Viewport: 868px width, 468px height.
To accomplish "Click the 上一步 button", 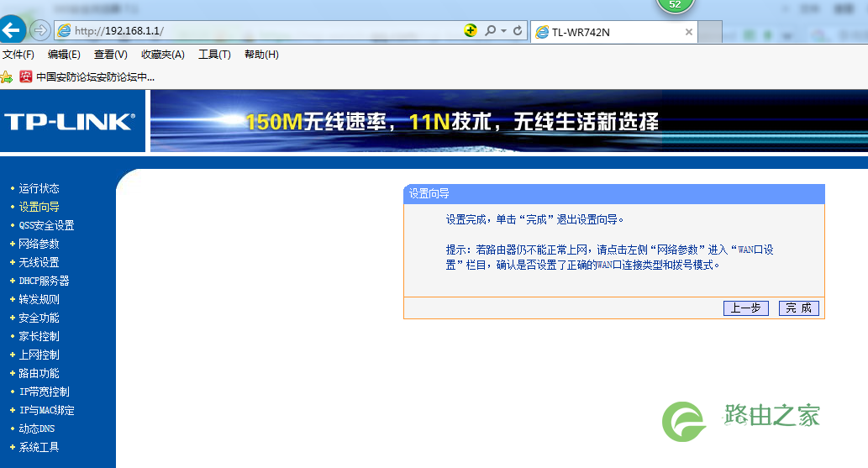I will click(745, 308).
